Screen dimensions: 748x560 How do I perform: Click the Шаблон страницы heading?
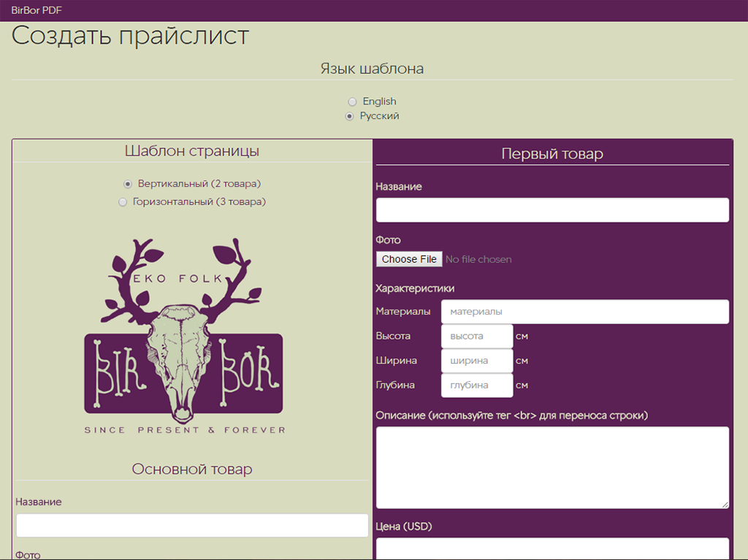pyautogui.click(x=192, y=150)
